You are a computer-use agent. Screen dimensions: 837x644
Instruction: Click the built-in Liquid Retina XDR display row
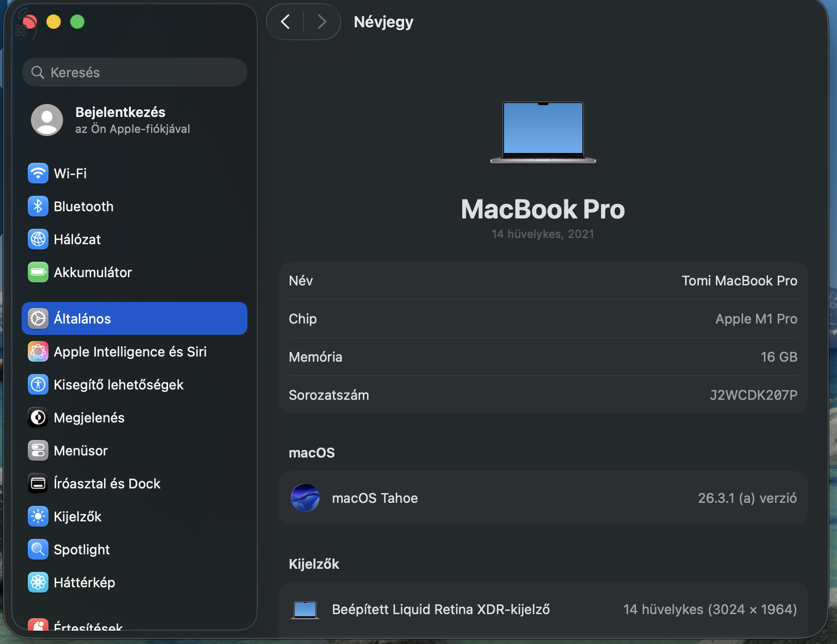coord(542,609)
